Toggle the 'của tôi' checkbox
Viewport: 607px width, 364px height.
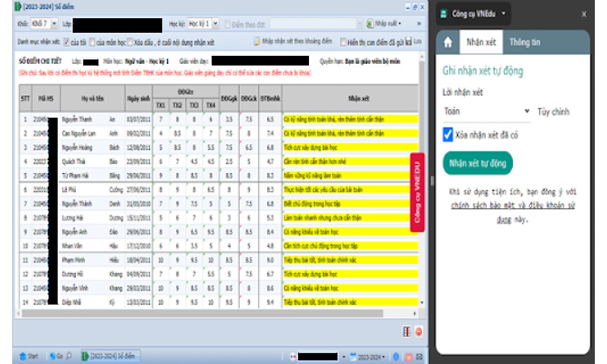[x=67, y=42]
